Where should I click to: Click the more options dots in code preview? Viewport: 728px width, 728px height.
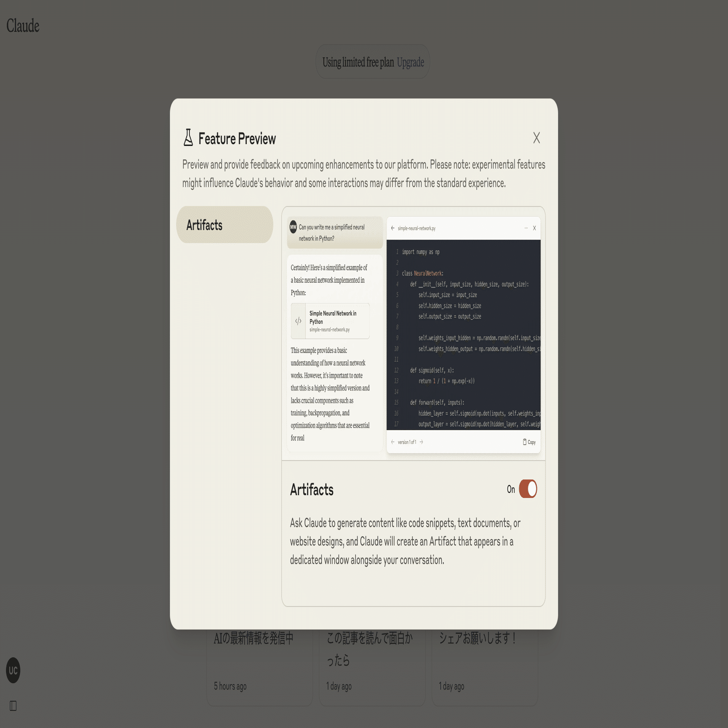tap(526, 228)
